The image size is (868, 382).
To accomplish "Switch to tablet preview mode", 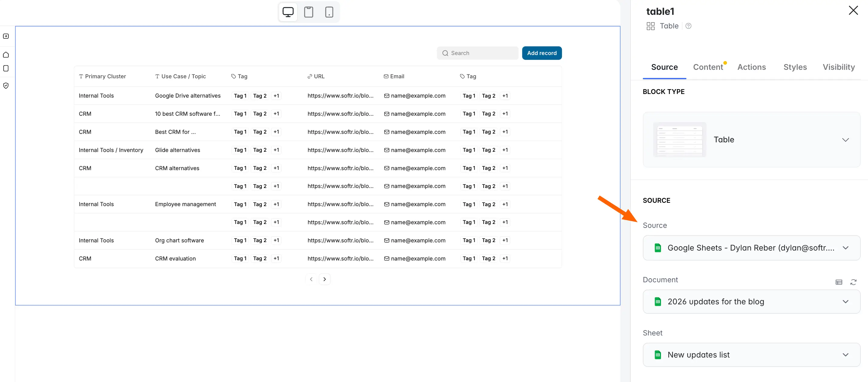I will (x=308, y=12).
